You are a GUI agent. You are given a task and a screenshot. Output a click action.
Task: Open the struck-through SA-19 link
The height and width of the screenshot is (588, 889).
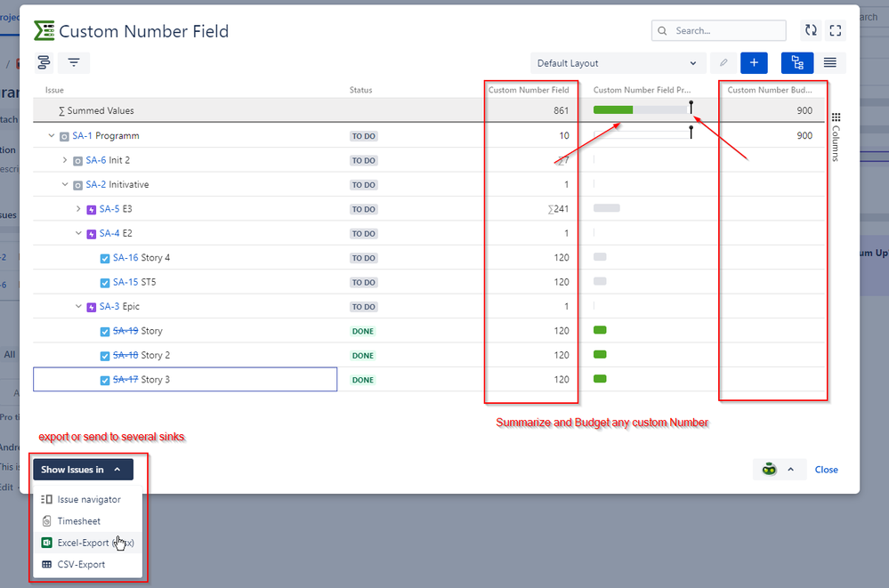[125, 331]
